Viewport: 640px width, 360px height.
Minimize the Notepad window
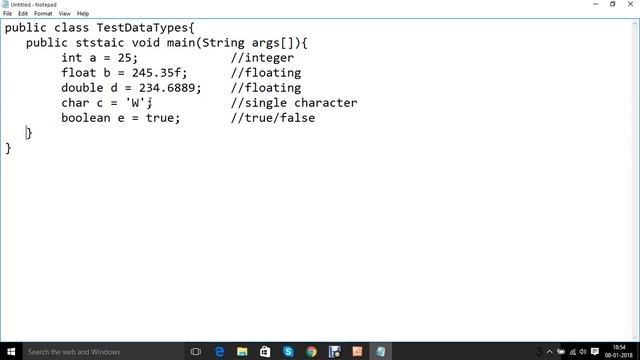[x=596, y=4]
